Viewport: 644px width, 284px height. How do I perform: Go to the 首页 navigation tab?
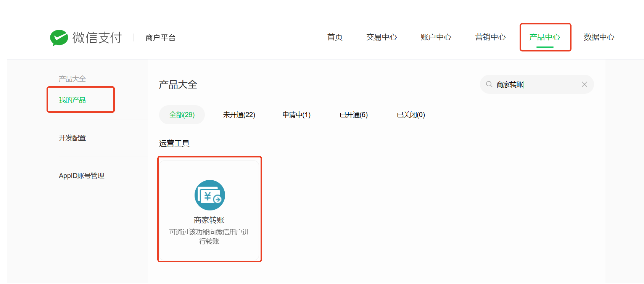335,37
